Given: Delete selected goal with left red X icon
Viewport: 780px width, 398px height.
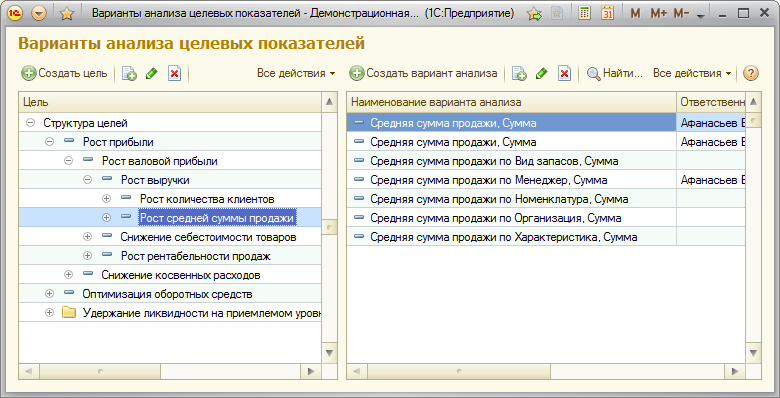Looking at the screenshot, I should click(174, 74).
